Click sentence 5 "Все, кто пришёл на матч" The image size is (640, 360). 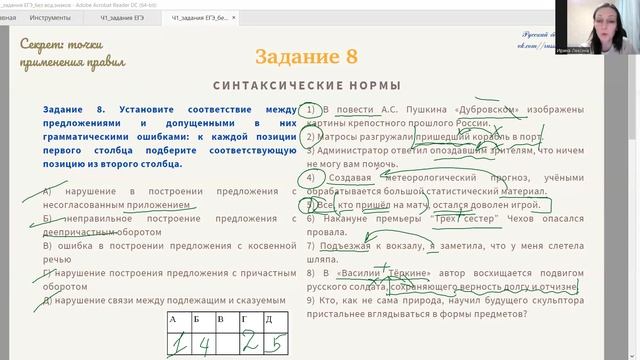point(423,205)
